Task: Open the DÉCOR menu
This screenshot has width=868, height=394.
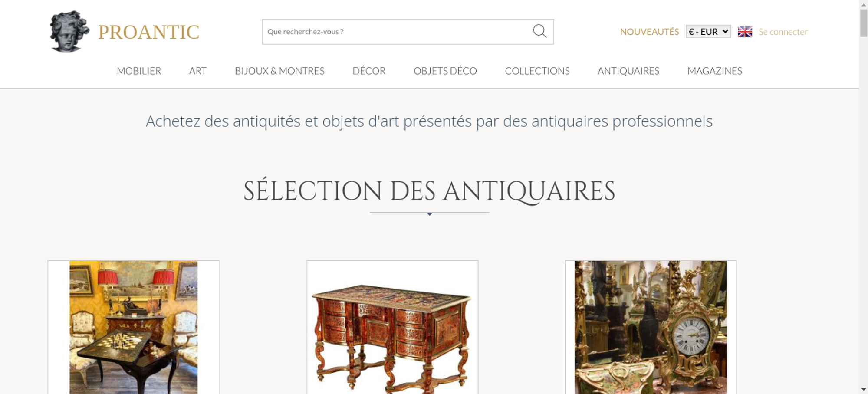Action: pyautogui.click(x=369, y=71)
